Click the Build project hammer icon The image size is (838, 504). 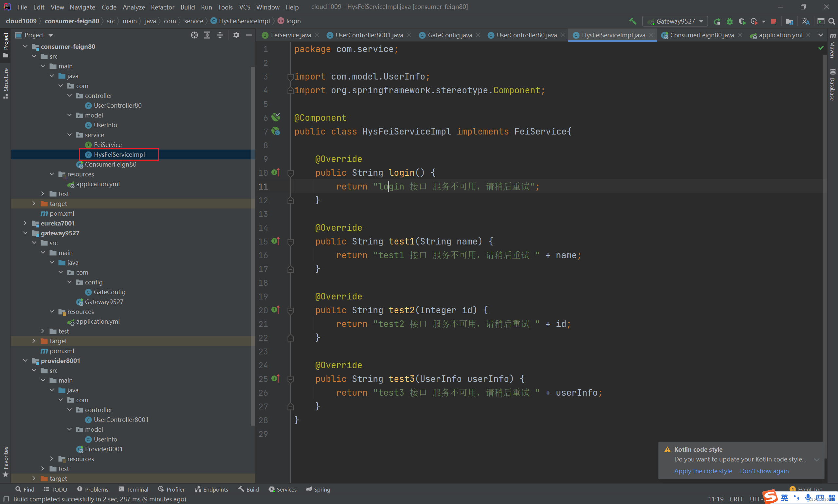(x=632, y=21)
